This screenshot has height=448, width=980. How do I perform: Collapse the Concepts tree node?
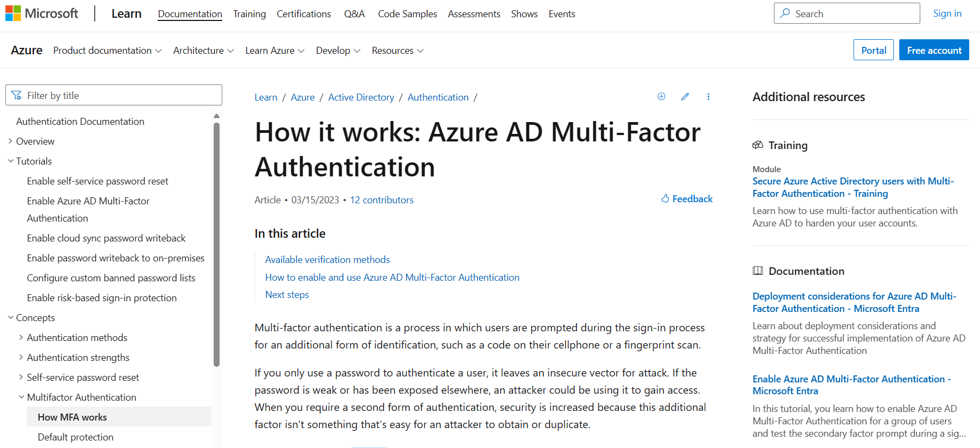pyautogui.click(x=10, y=317)
